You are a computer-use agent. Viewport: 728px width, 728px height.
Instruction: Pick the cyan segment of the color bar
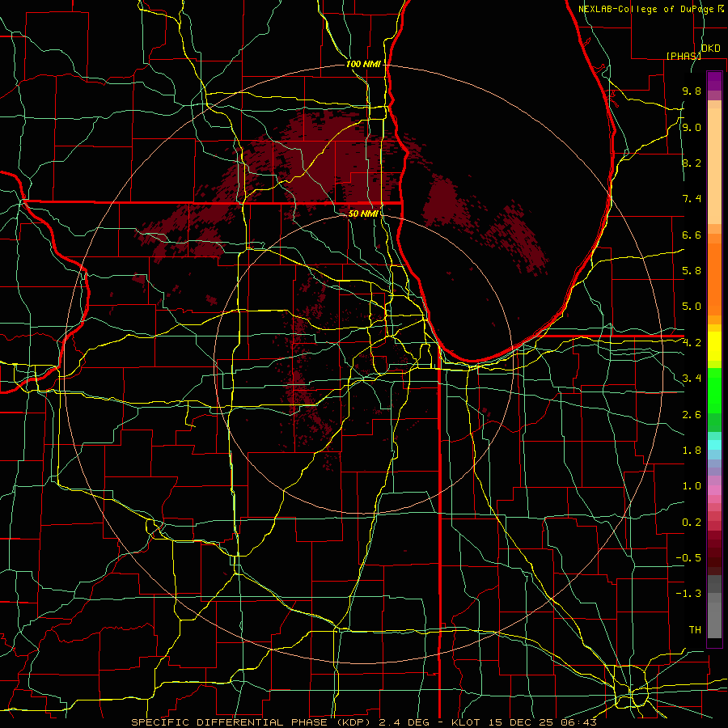point(714,445)
